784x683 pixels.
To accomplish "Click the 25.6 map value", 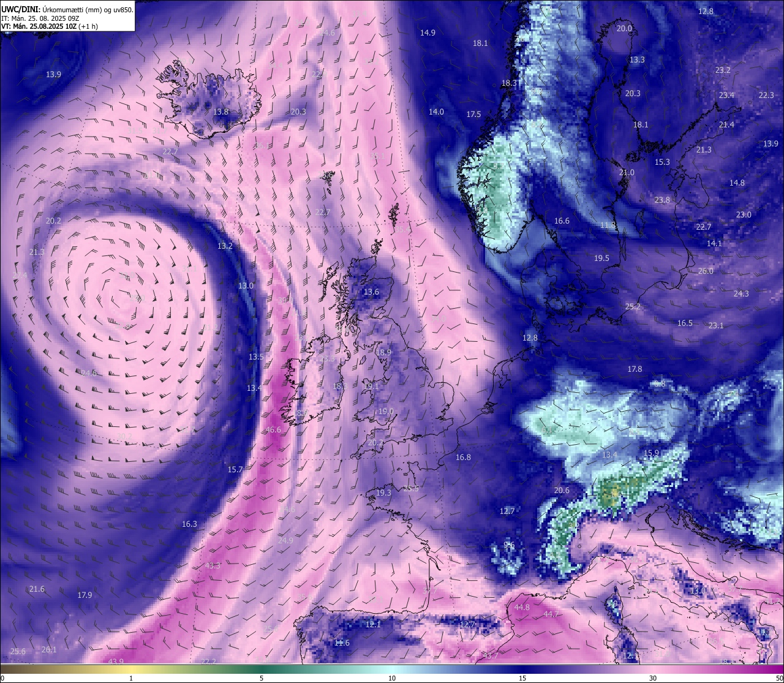I will (18, 652).
